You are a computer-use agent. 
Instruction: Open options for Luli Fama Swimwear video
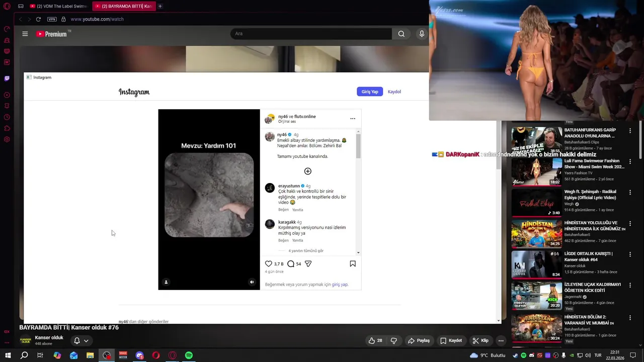[x=630, y=161]
